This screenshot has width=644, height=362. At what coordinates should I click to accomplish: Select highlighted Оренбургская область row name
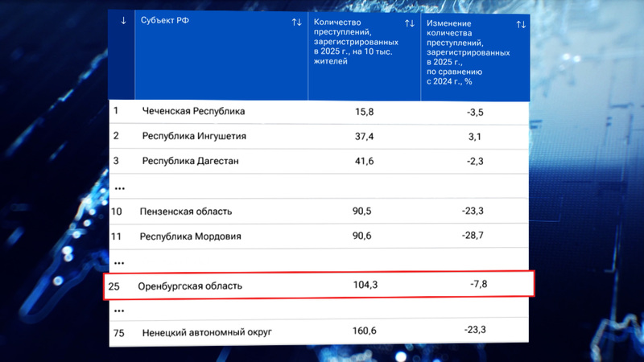[x=190, y=286]
